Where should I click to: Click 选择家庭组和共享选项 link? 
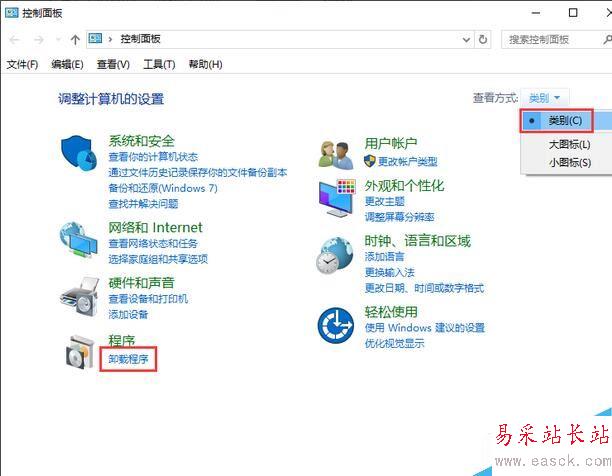158,259
